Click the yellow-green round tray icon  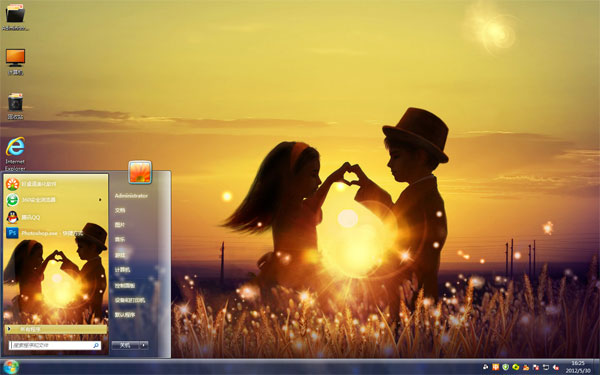point(516,367)
